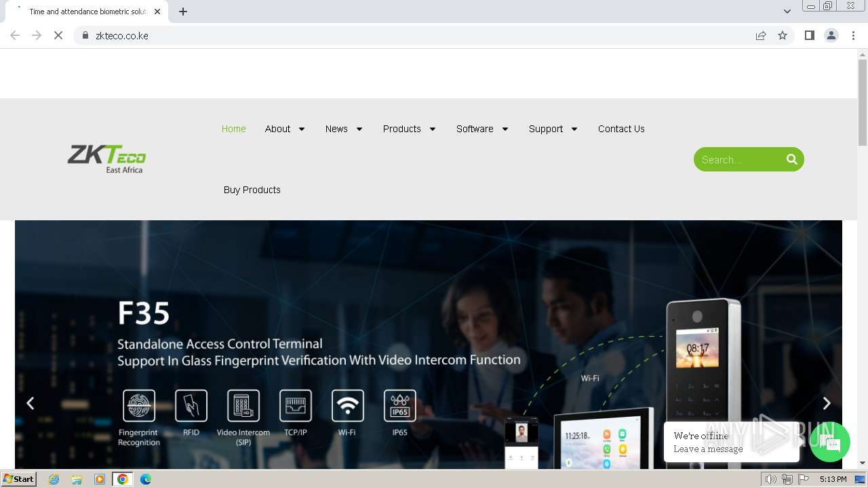The image size is (868, 488).
Task: Expand the Support menu arrow
Action: [x=574, y=129]
